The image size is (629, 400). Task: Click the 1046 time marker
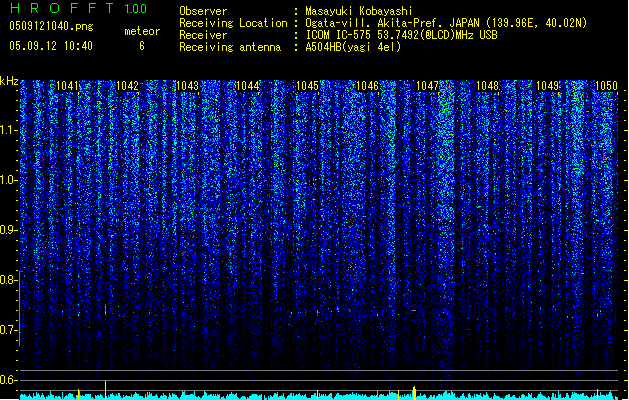tap(367, 86)
